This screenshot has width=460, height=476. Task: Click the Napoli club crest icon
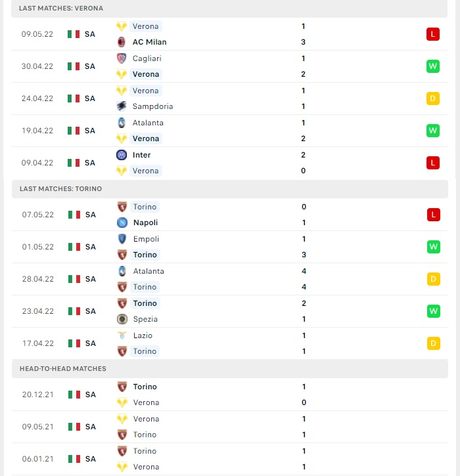122,223
